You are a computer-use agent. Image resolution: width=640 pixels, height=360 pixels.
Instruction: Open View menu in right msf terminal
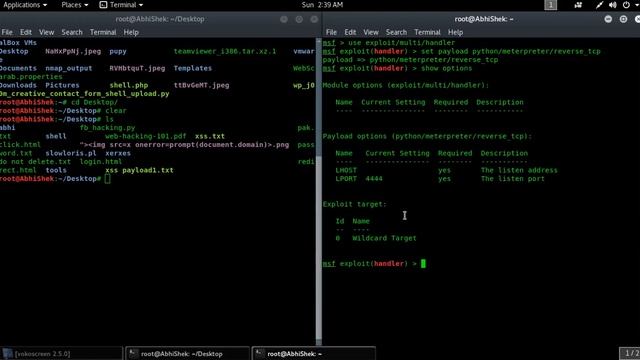[x=371, y=32]
